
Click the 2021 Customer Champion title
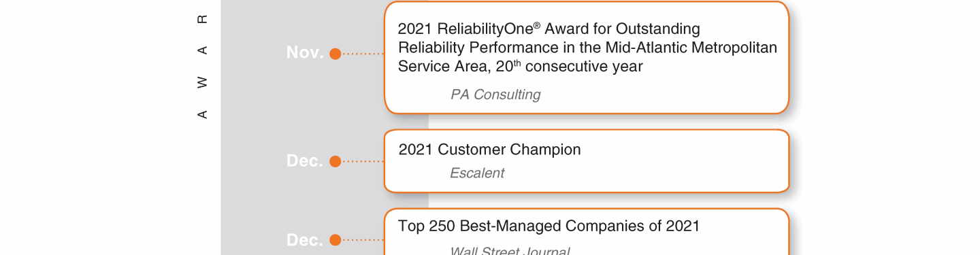pyautogui.click(x=489, y=150)
